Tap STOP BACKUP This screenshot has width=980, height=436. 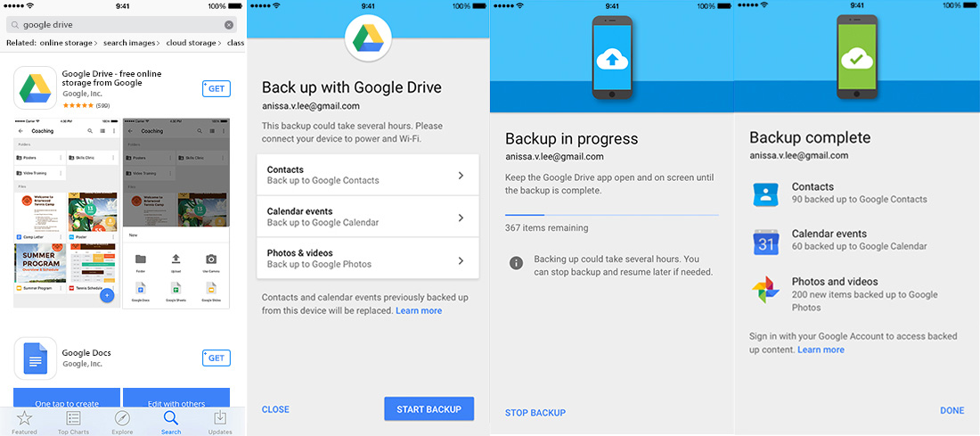coord(535,413)
